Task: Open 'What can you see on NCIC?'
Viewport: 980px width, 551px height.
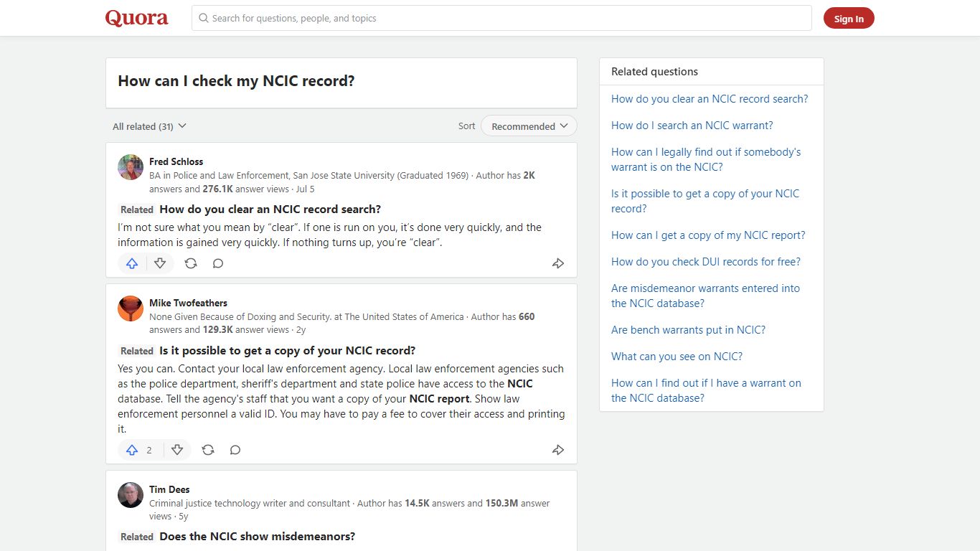Action: (677, 357)
